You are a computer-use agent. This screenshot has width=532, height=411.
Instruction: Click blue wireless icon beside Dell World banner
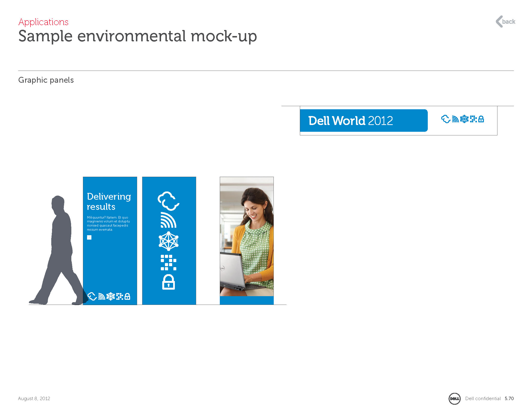click(455, 119)
